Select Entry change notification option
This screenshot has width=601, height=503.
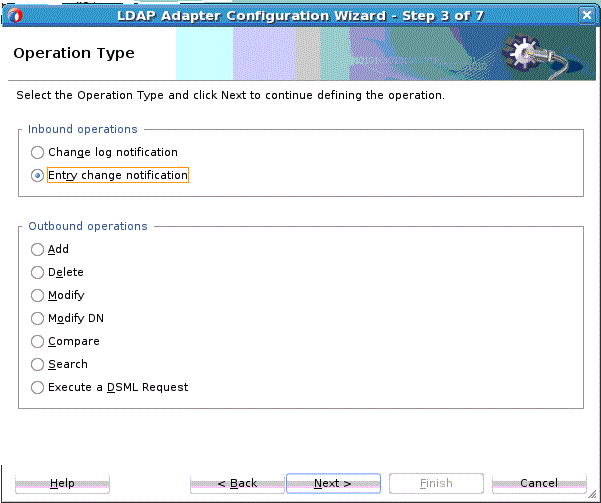pyautogui.click(x=37, y=176)
